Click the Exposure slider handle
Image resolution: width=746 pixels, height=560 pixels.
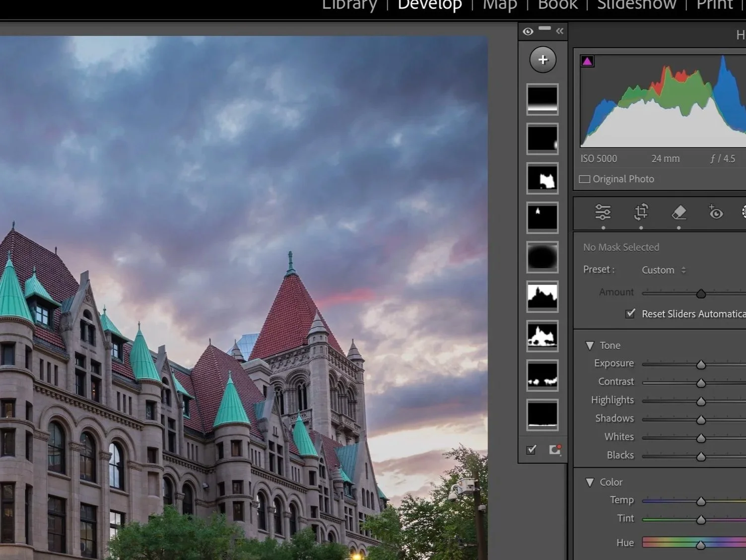coord(701,364)
